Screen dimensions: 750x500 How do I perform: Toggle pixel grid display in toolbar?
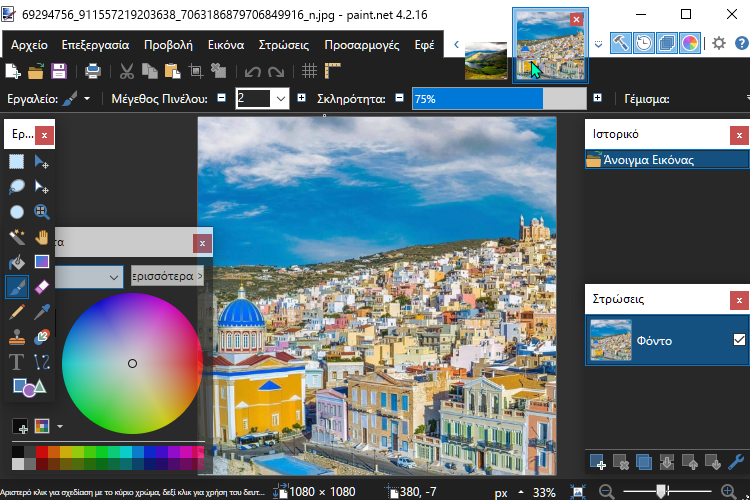[x=310, y=71]
